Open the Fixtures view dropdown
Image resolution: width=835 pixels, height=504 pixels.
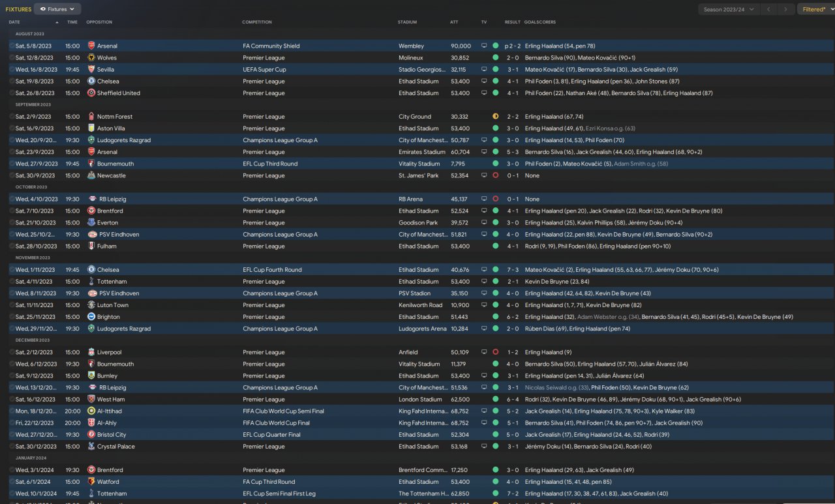click(57, 9)
